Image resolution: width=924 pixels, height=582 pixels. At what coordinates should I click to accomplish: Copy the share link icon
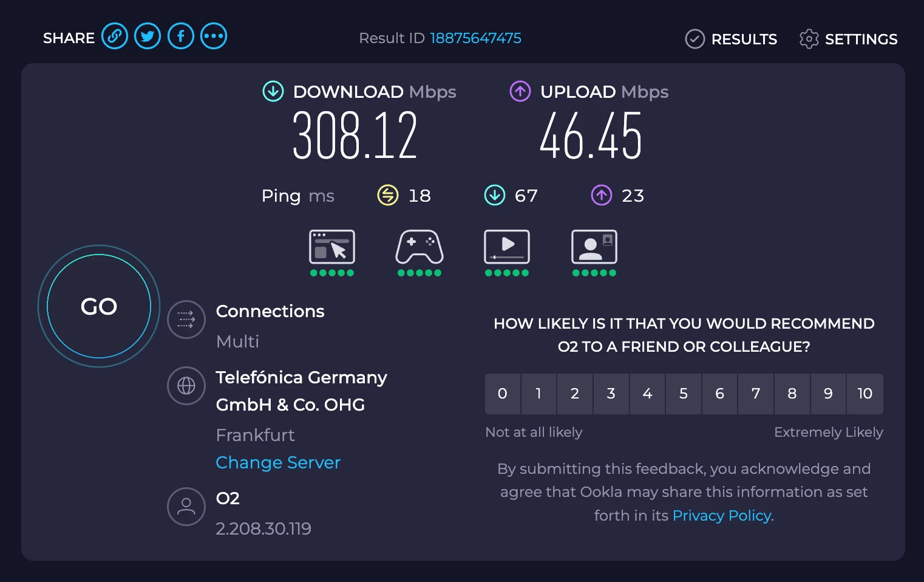click(115, 36)
